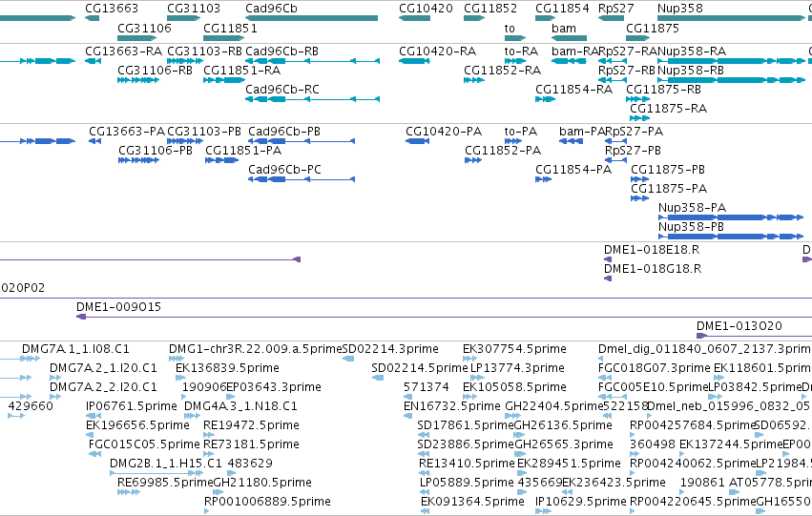Click the CG10420-PA protein bar
This screenshot has width=812, height=516.
coord(417,141)
